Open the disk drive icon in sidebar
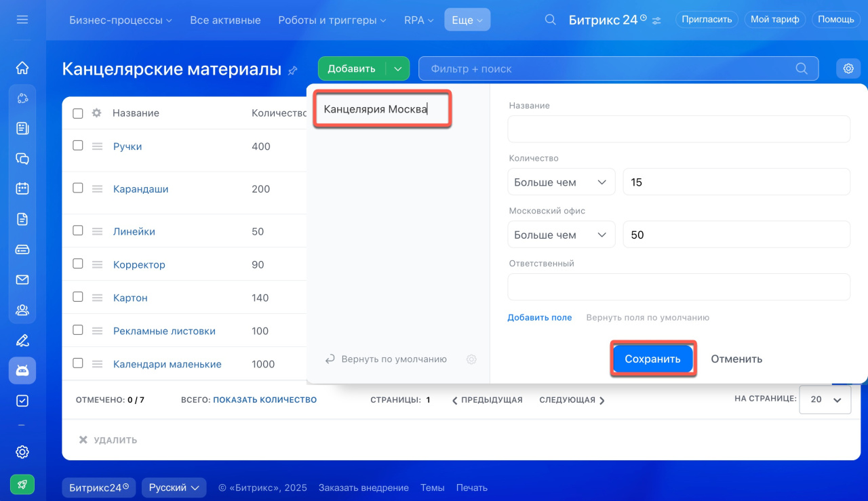 point(22,249)
